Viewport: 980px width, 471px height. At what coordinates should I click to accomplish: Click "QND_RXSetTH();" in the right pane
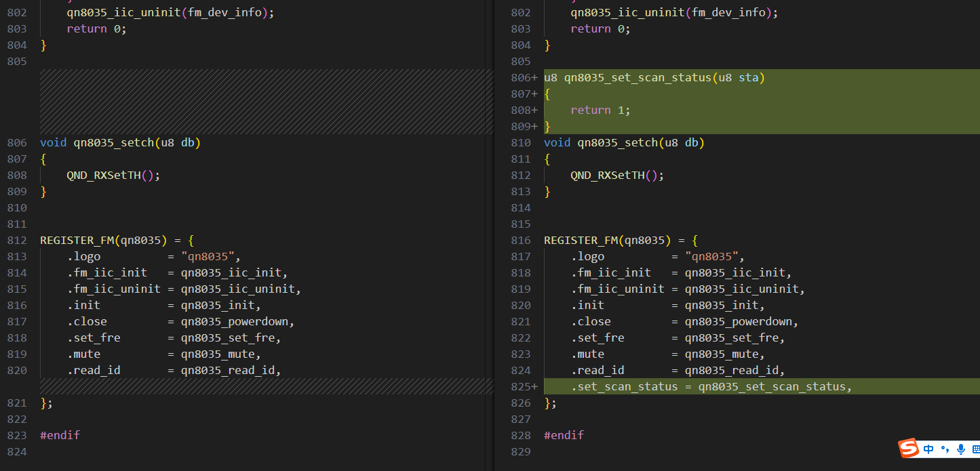[x=617, y=176]
